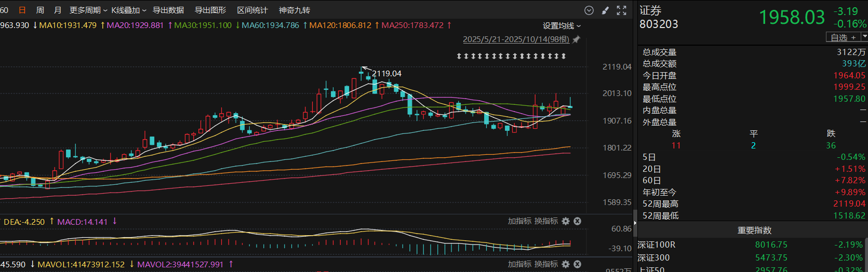Viewport: 868px width, 272px height.
Task: Open the 上证50 index row
Action: pos(752,269)
